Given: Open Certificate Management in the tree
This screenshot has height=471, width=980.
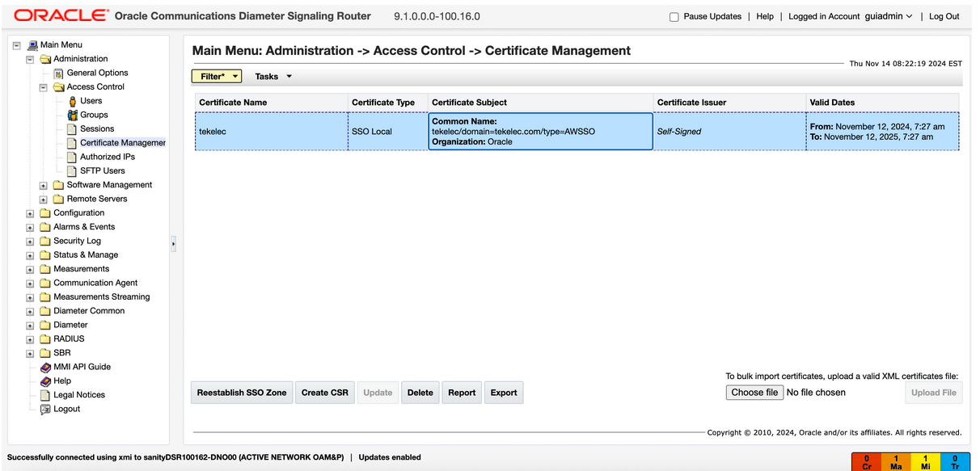Looking at the screenshot, I should pyautogui.click(x=123, y=143).
